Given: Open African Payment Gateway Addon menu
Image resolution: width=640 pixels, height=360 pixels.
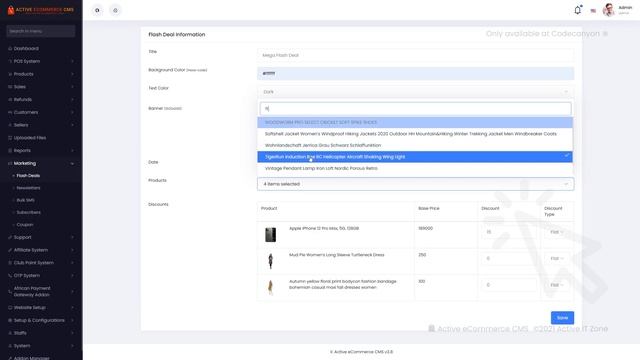Looking at the screenshot, I should pyautogui.click(x=32, y=291).
